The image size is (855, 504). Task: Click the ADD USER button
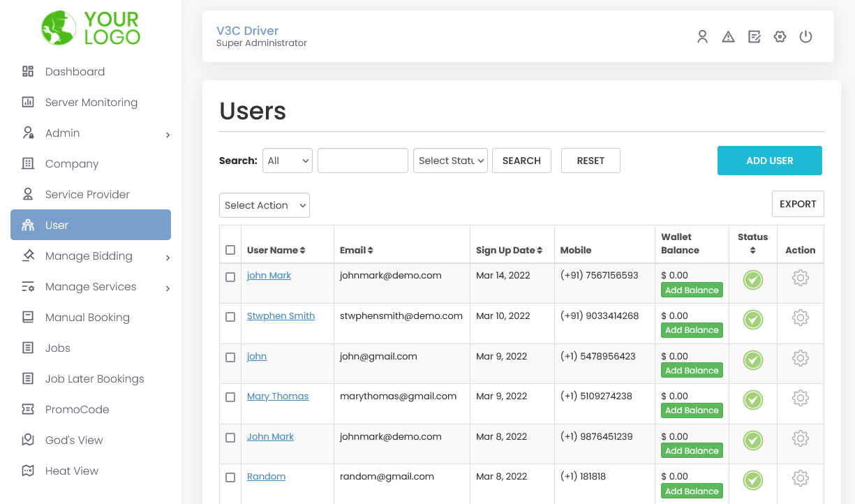[x=769, y=160]
